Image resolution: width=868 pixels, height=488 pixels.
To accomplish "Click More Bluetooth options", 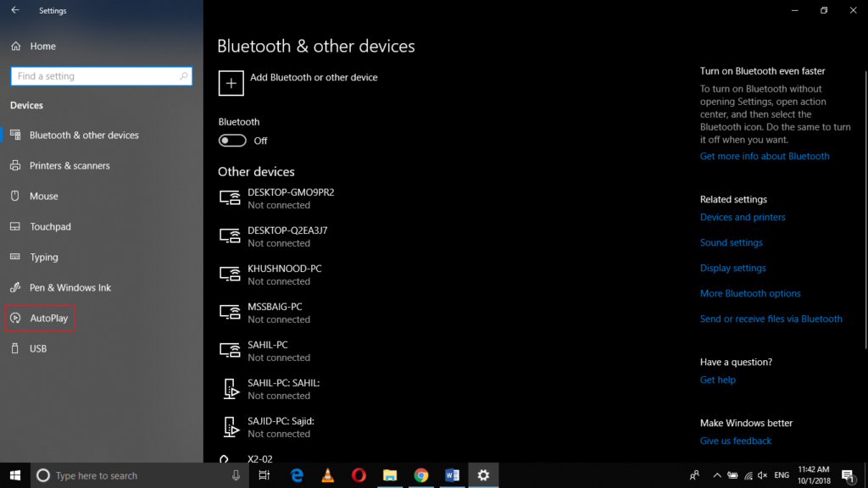I will (x=750, y=293).
